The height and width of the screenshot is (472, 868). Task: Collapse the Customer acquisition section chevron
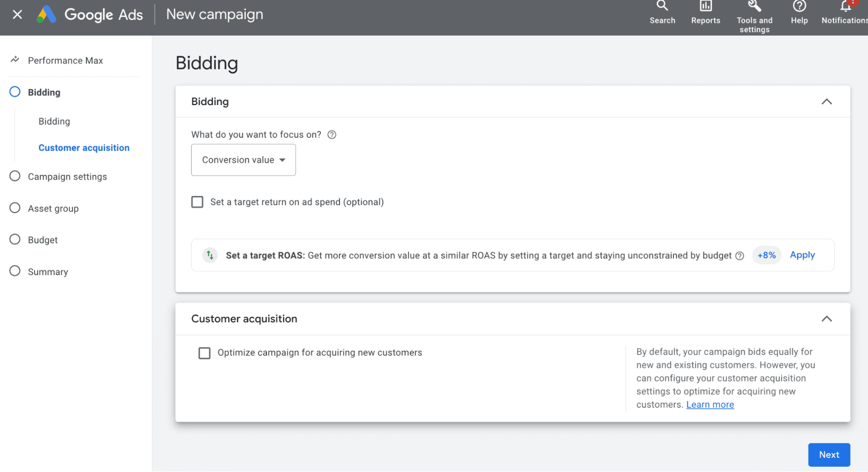click(826, 319)
